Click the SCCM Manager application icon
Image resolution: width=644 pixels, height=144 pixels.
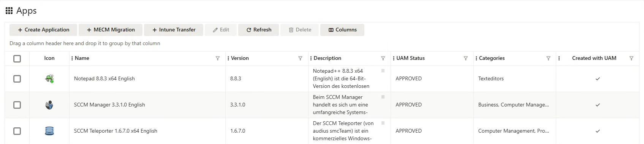point(49,105)
